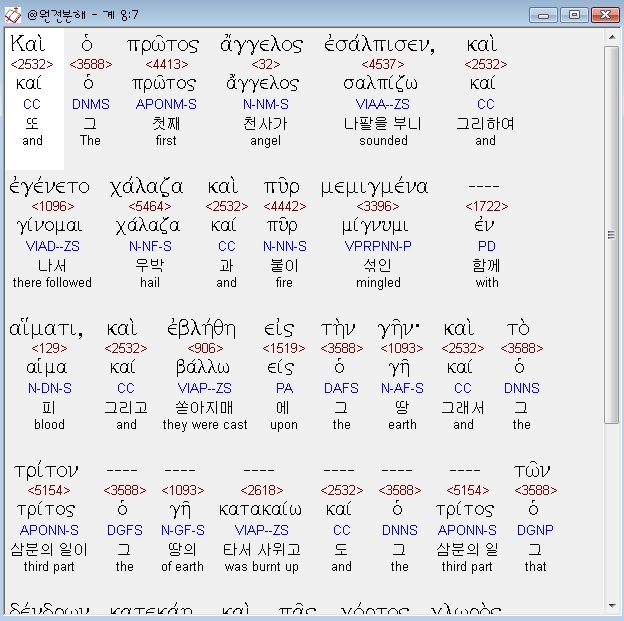Click Strong's number <32>
Screen dimensions: 624x621
(x=265, y=64)
